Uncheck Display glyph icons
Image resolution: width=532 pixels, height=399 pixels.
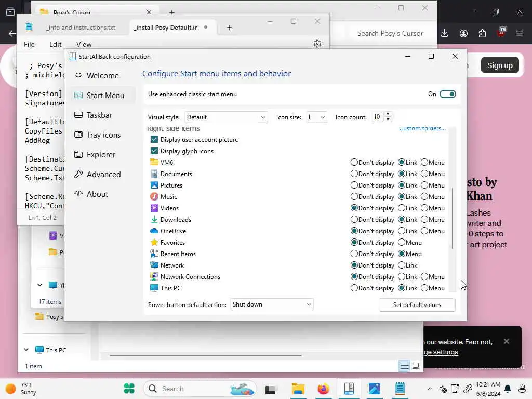(154, 151)
